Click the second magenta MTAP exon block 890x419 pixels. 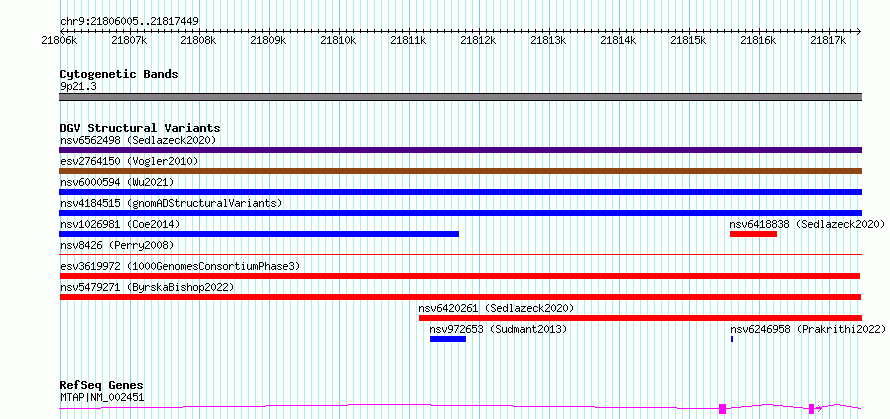point(812,408)
